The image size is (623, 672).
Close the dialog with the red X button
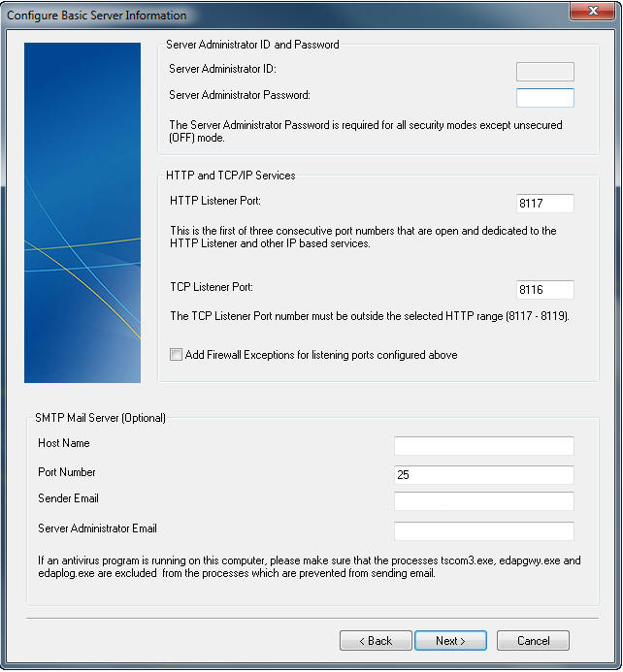pos(592,11)
